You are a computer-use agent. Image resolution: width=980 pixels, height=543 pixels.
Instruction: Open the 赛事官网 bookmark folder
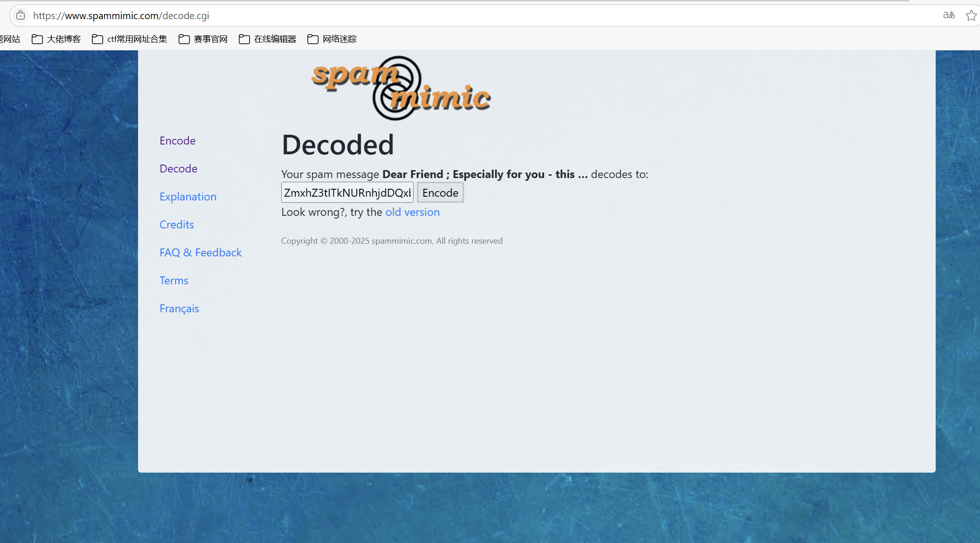203,39
